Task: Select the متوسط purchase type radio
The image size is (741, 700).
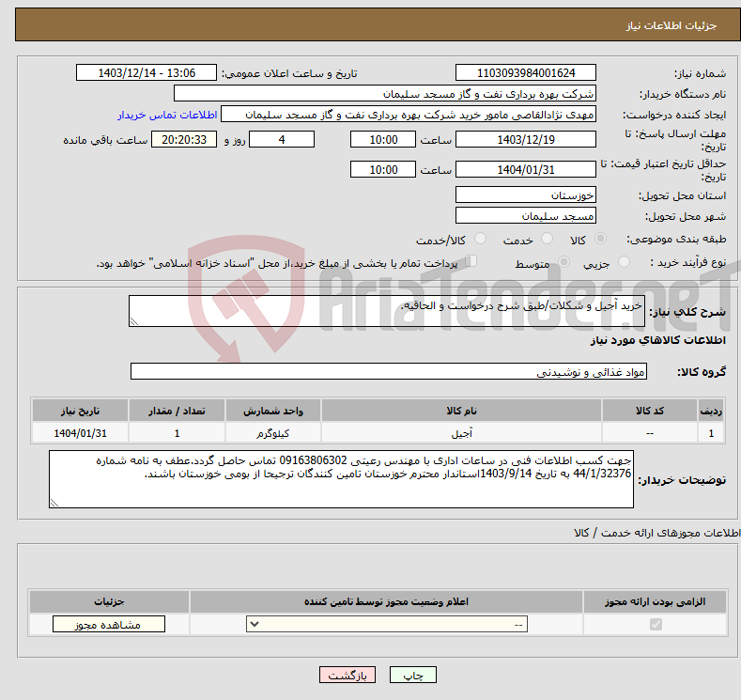Action: point(563,262)
